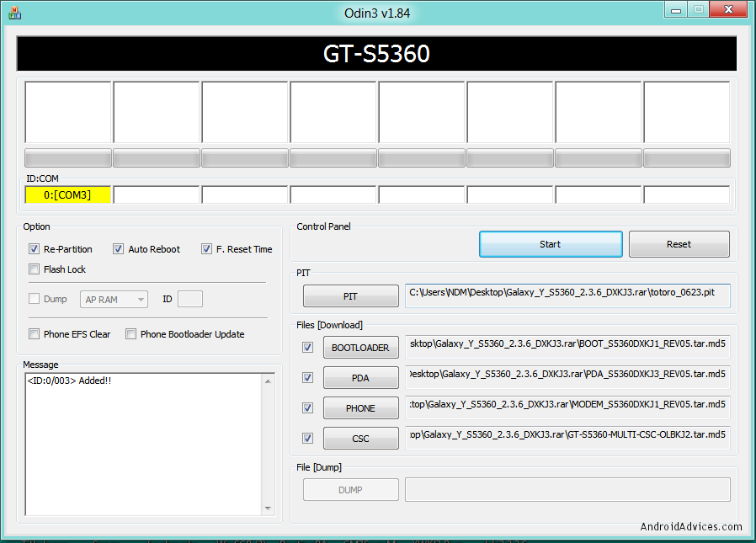This screenshot has width=756, height=543.
Task: Open the AP RAM dropdown
Action: point(114,300)
